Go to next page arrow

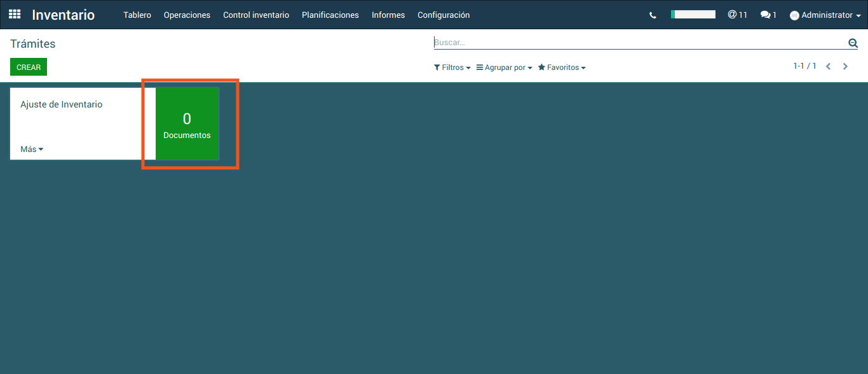[x=845, y=66]
